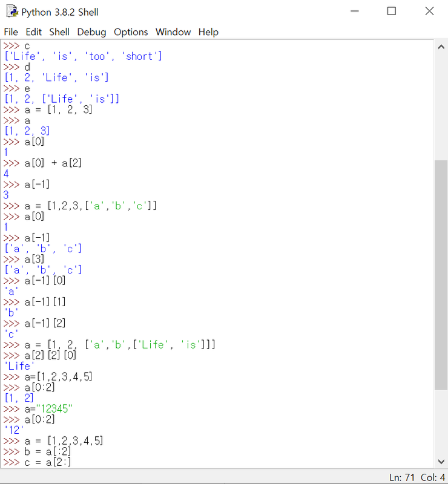
Task: Click the scroll down arrow
Action: click(x=441, y=462)
